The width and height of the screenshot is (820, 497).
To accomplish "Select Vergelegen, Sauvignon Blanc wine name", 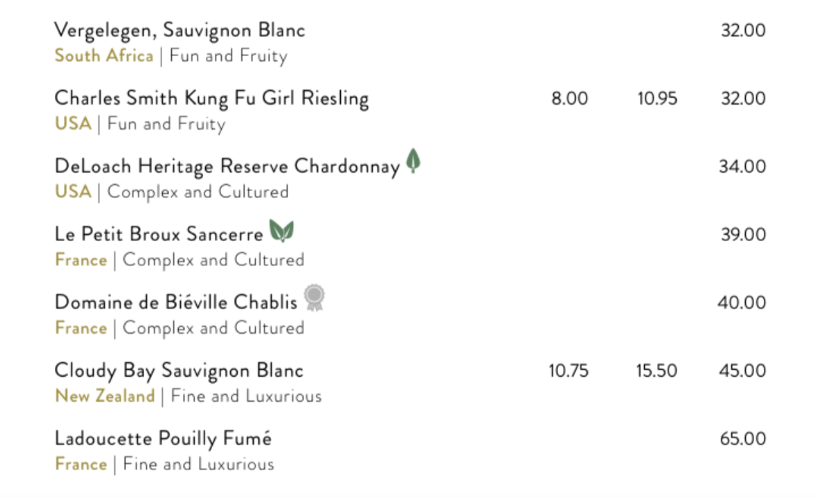I will click(179, 30).
